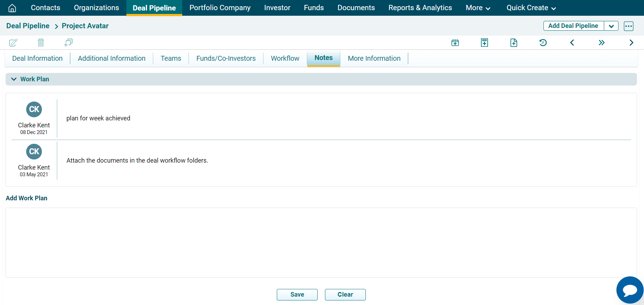Click the add calendar event icon
The image size is (644, 305).
[x=455, y=43]
